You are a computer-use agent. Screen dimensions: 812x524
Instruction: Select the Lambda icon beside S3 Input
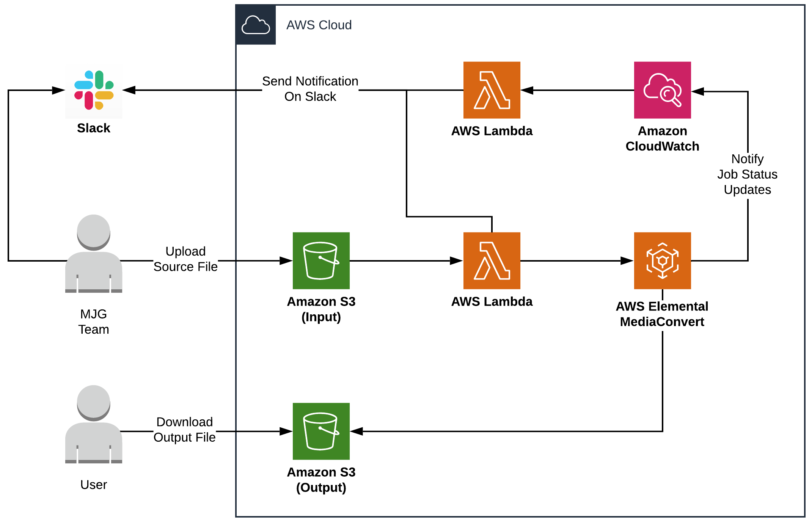tap(492, 261)
